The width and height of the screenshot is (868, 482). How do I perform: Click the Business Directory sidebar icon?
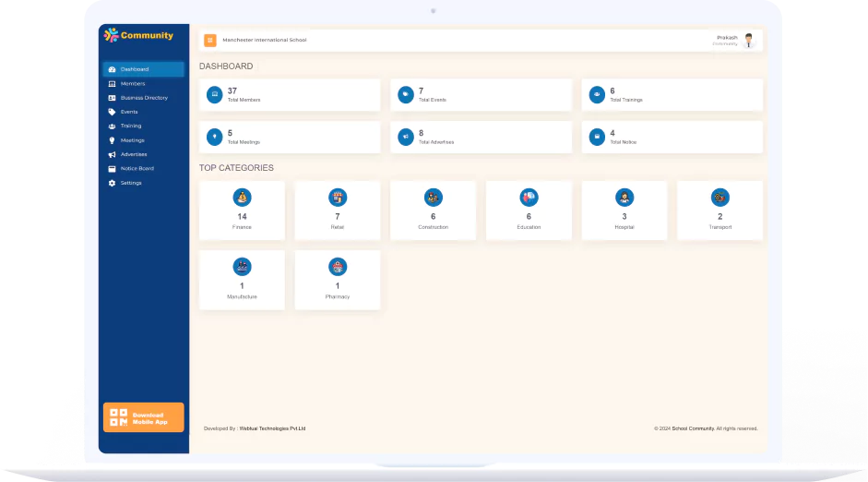[x=112, y=98]
